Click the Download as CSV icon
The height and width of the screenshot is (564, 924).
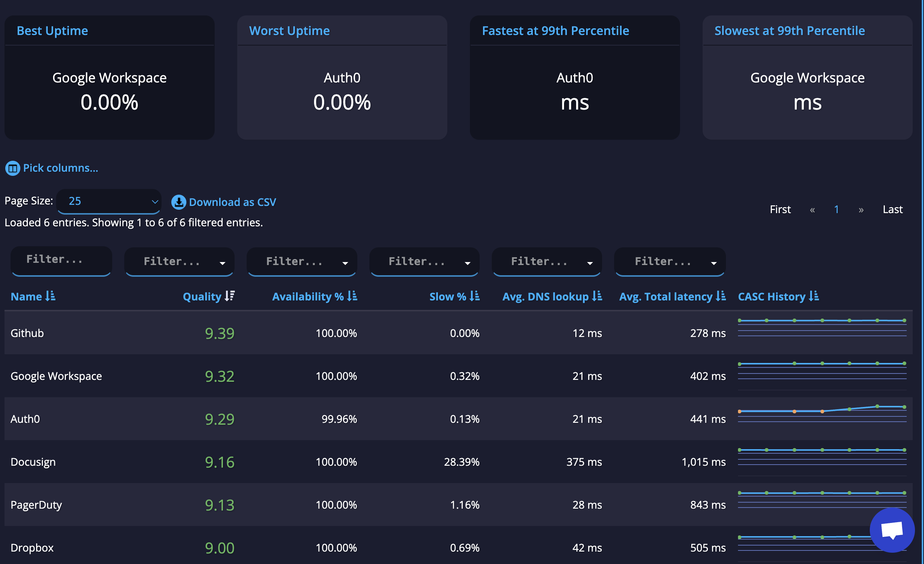click(x=178, y=202)
